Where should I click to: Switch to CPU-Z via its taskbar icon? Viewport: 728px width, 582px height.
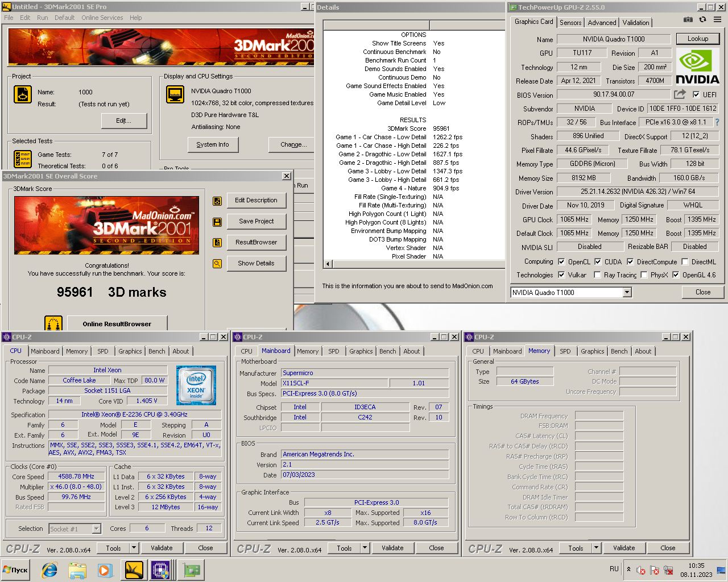[161, 570]
